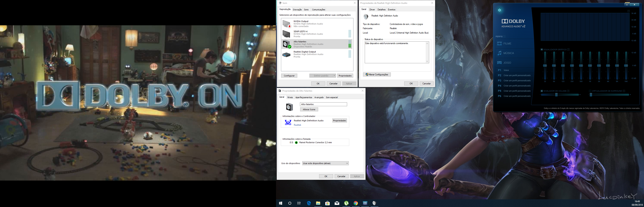Select the Música profile note icon

coord(499,53)
